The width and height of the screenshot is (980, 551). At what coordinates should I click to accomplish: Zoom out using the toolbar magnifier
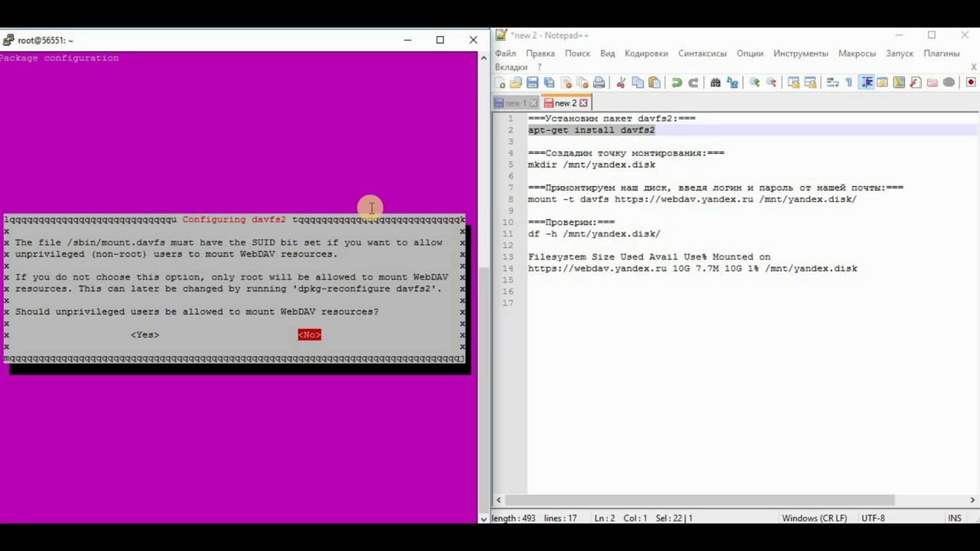pyautogui.click(x=772, y=83)
